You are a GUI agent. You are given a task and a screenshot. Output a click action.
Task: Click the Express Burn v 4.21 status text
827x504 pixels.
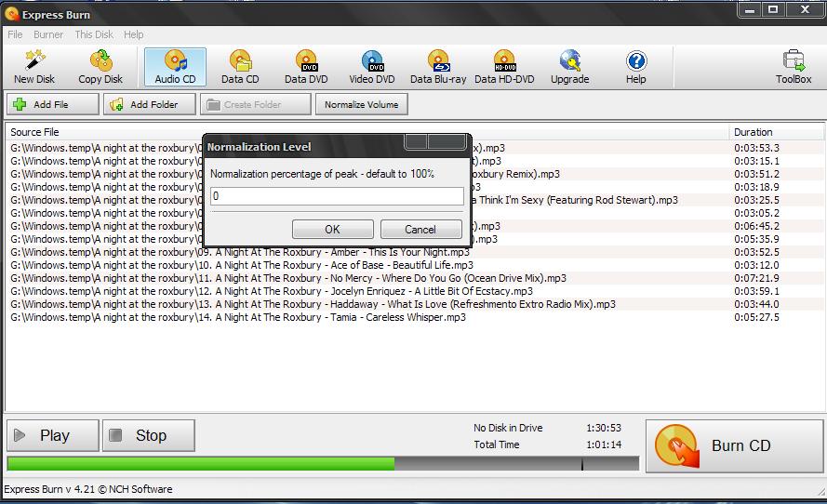88,489
